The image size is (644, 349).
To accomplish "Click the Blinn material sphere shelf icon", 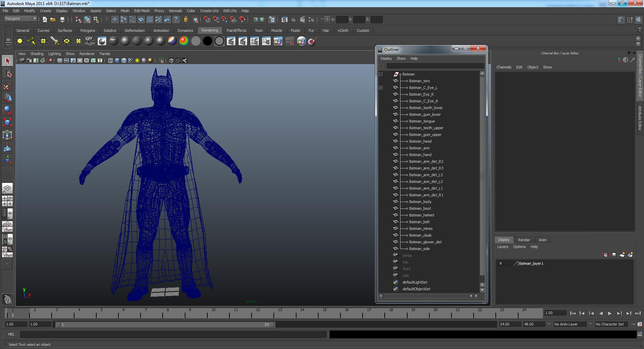I will click(x=125, y=41).
